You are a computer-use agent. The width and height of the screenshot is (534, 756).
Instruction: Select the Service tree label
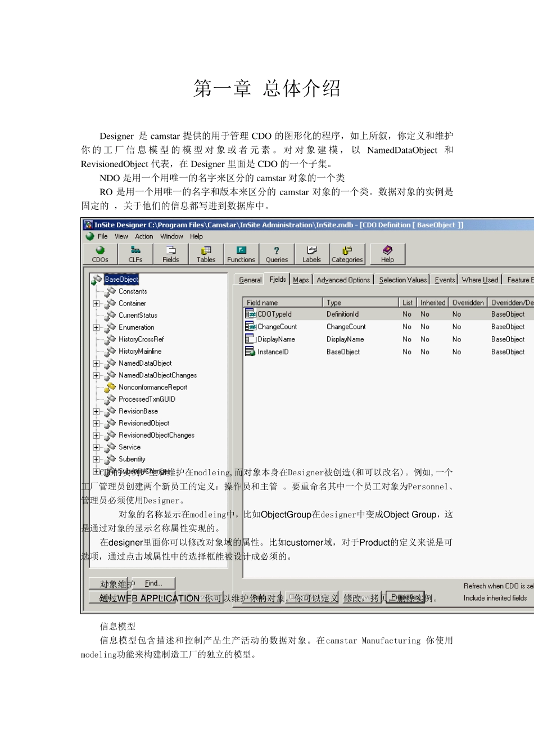129,447
